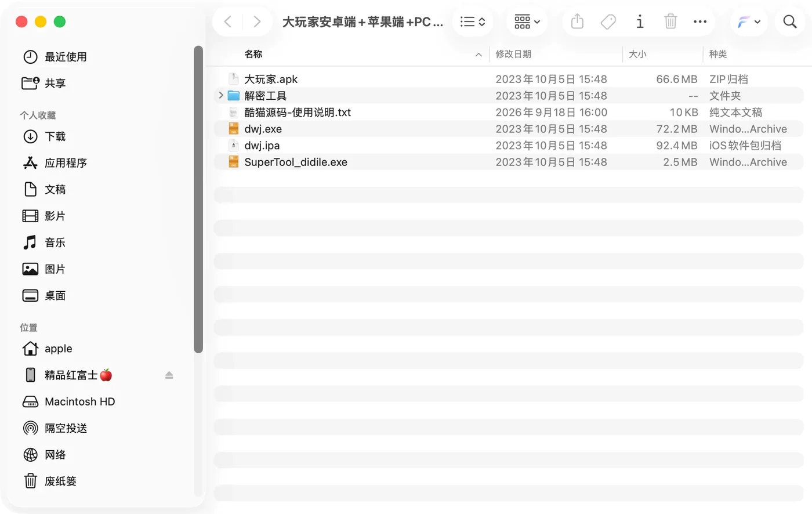The image size is (812, 514).
Task: Click the sidebar vertical scrollbar
Action: [198, 199]
